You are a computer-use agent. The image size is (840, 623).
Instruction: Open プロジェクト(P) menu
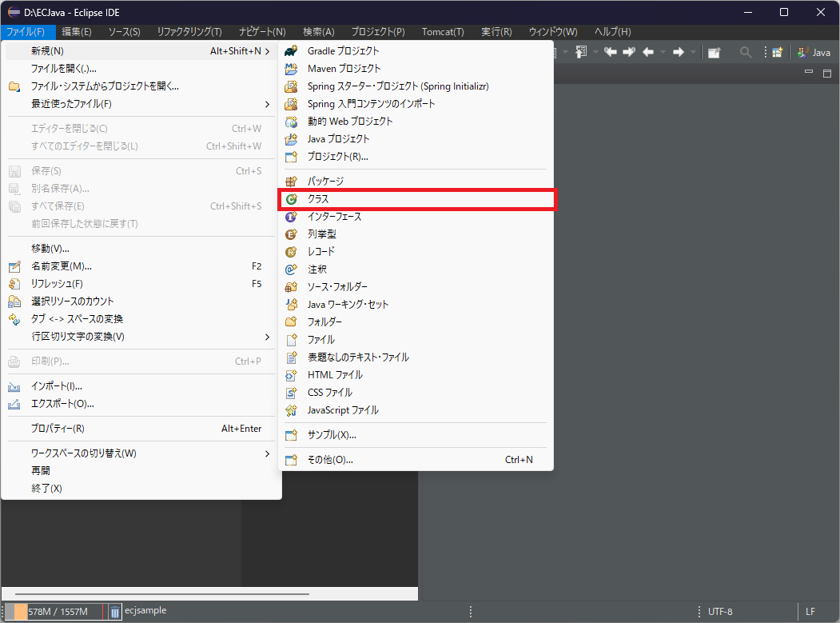tap(378, 32)
